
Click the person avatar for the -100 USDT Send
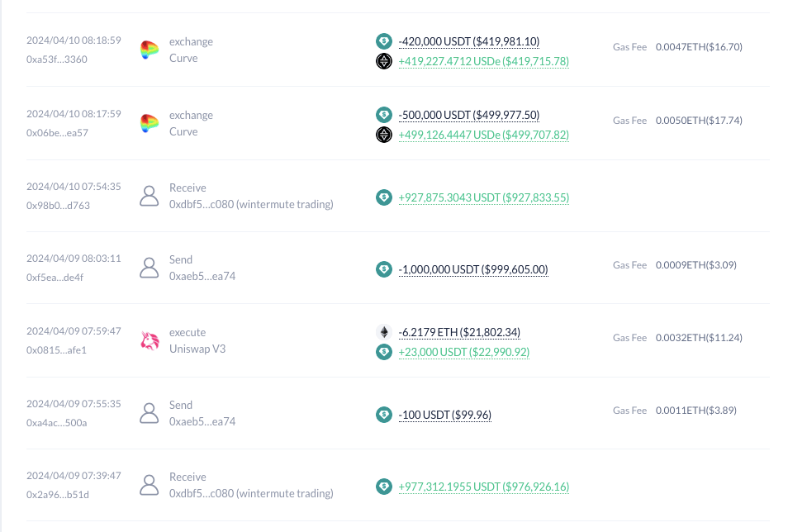click(x=150, y=413)
